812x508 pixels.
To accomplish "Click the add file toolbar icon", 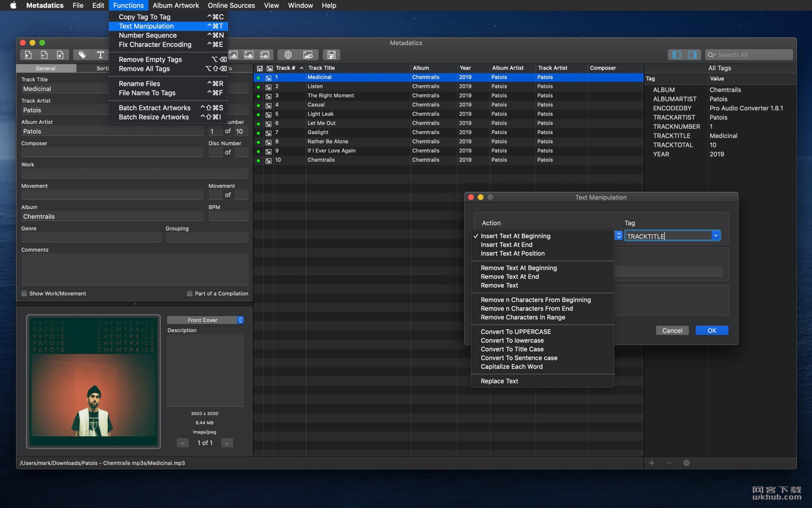I will tap(28, 55).
